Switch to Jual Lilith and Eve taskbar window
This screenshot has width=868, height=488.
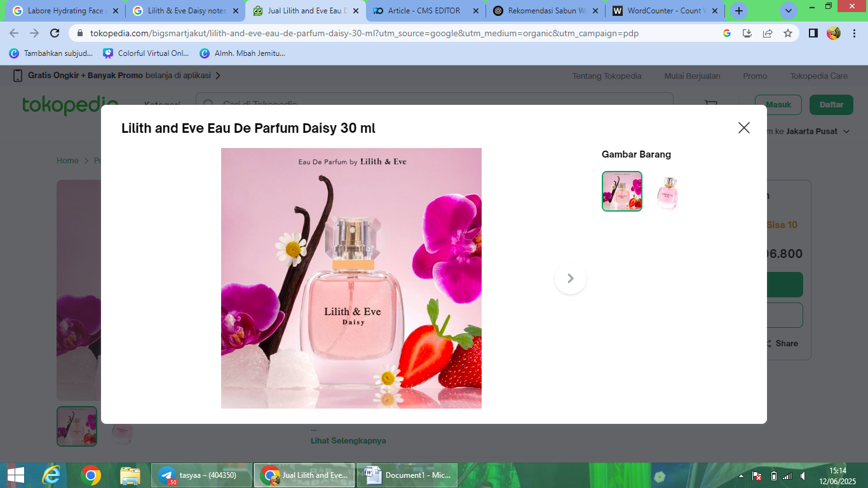304,475
